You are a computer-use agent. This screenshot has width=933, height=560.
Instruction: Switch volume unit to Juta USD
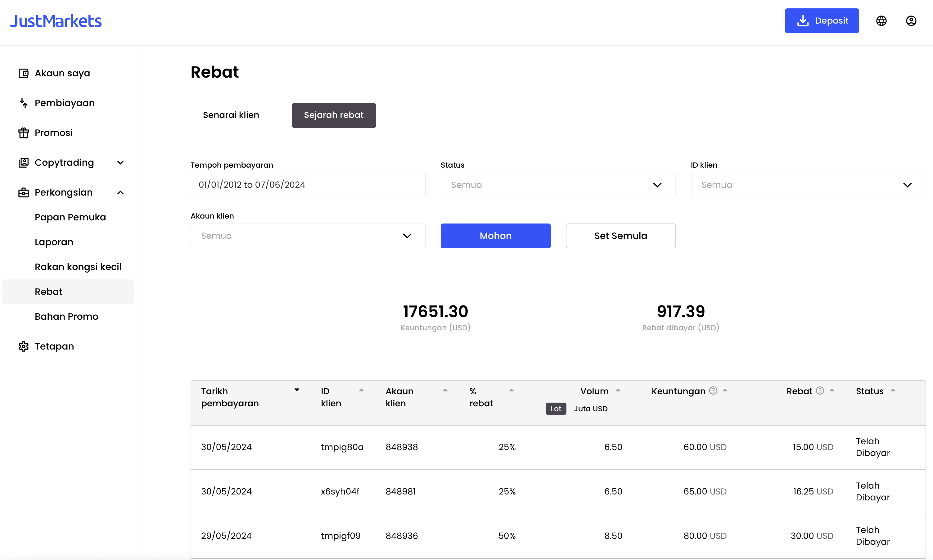pyautogui.click(x=590, y=409)
